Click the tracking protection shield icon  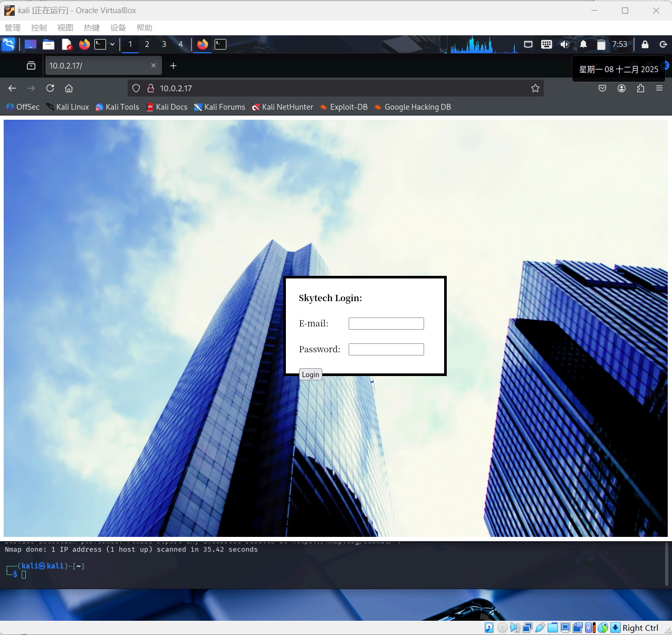(136, 88)
